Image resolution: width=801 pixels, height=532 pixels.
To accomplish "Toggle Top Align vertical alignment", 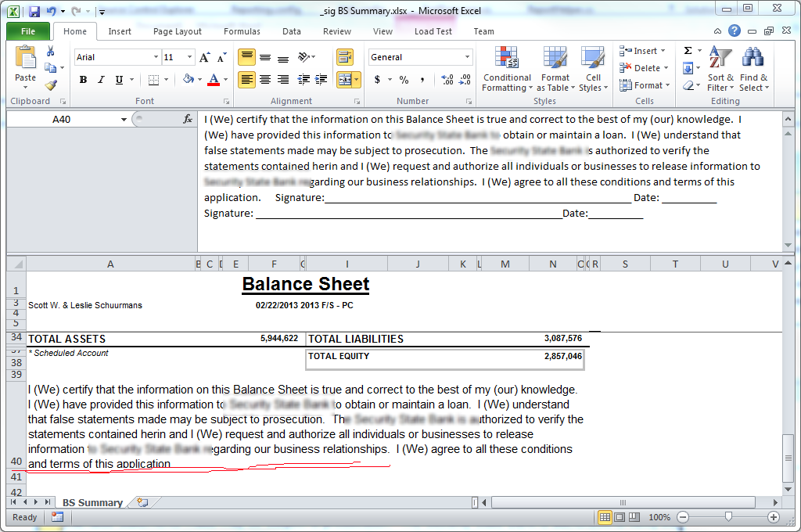I will click(x=246, y=57).
